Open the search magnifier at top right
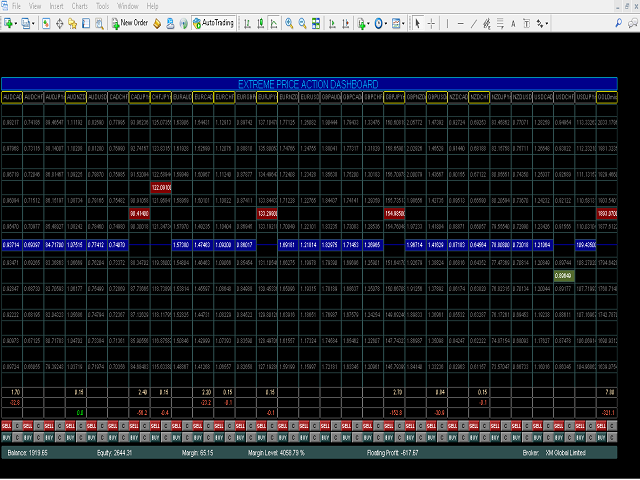The width and height of the screenshot is (640, 480). pos(619,23)
